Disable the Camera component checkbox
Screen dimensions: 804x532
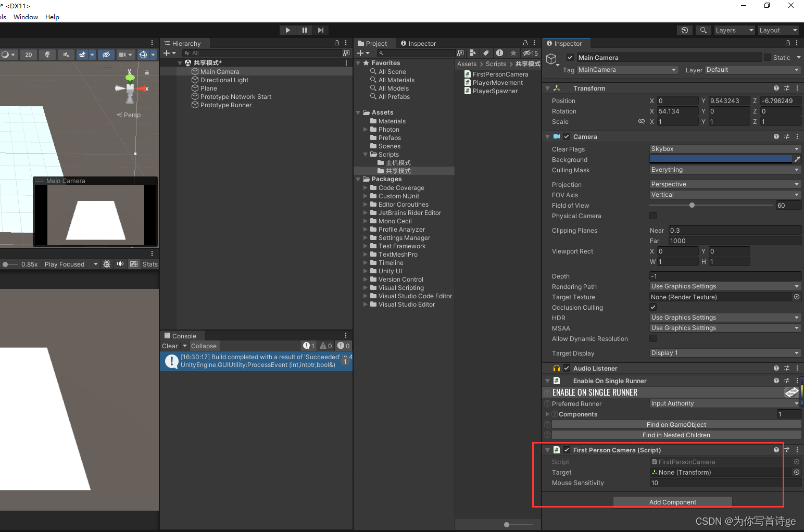point(567,136)
